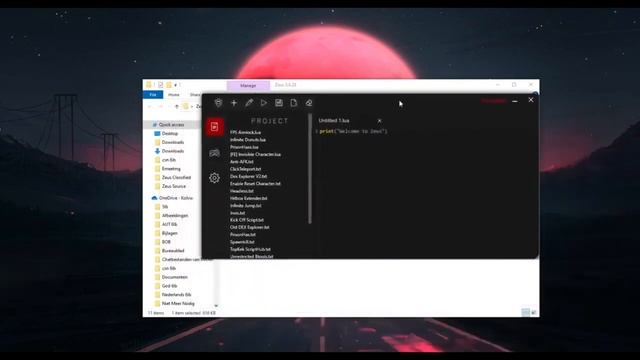Click the Explorer sidebar scroll-down arrow

(216, 306)
